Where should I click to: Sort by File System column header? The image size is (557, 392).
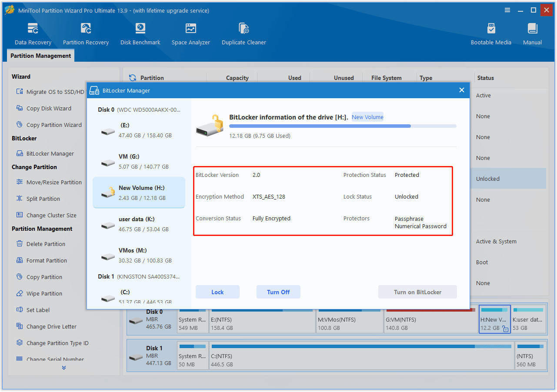pyautogui.click(x=387, y=78)
